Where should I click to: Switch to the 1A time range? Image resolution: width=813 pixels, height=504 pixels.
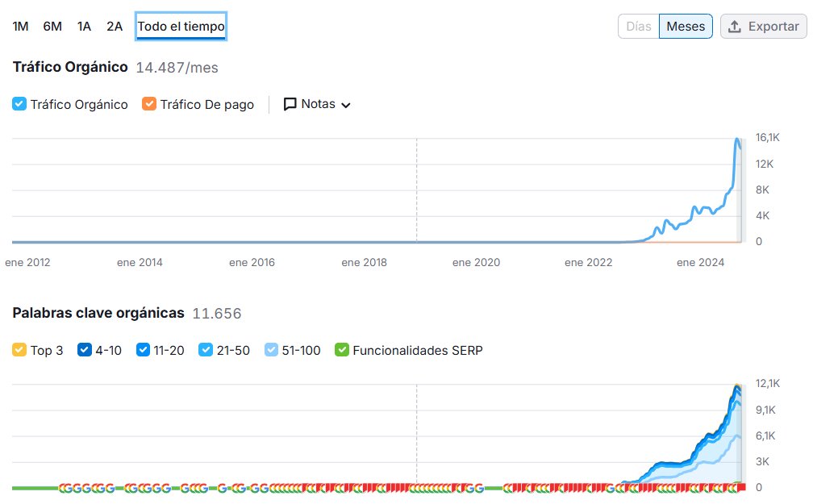(84, 27)
